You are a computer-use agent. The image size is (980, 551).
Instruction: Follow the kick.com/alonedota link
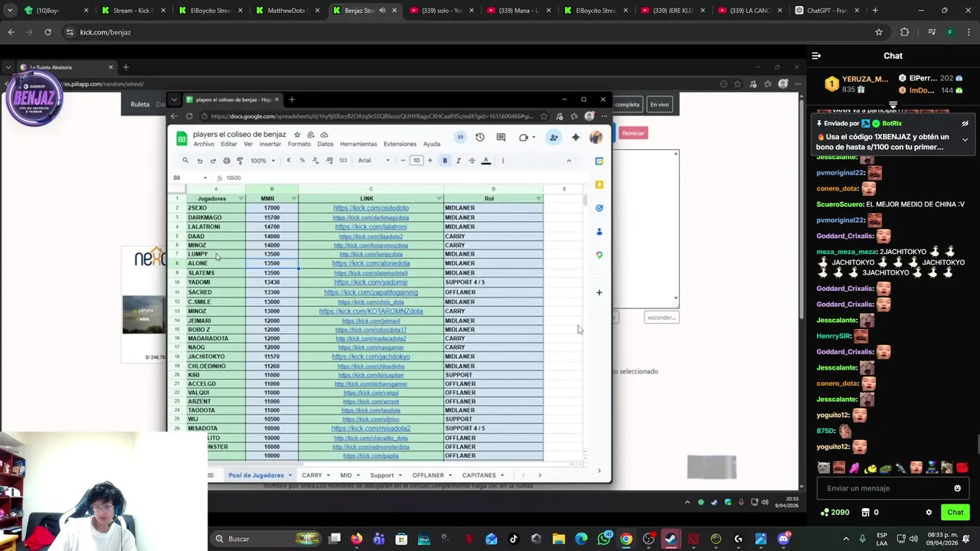[371, 263]
